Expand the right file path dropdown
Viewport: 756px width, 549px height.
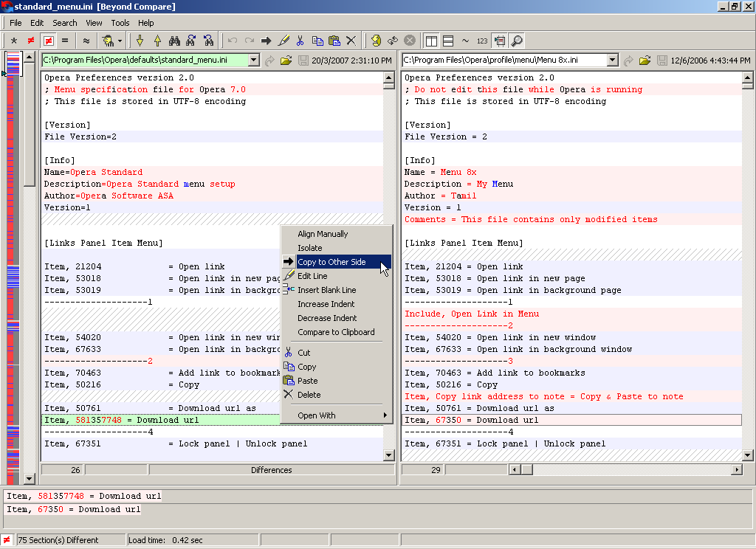click(x=613, y=60)
